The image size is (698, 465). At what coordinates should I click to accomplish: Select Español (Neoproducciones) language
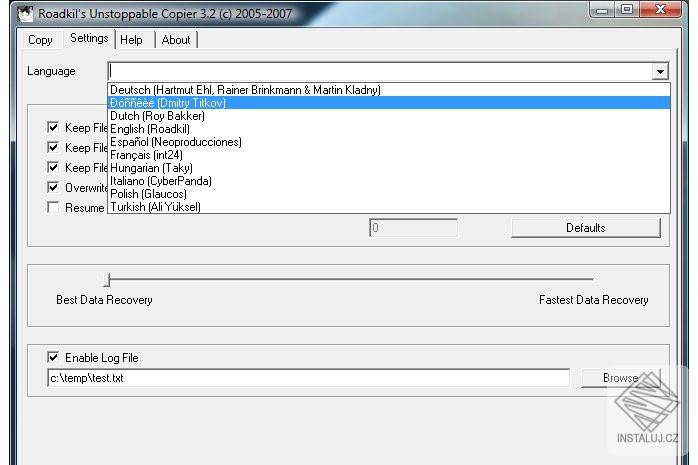pos(389,142)
